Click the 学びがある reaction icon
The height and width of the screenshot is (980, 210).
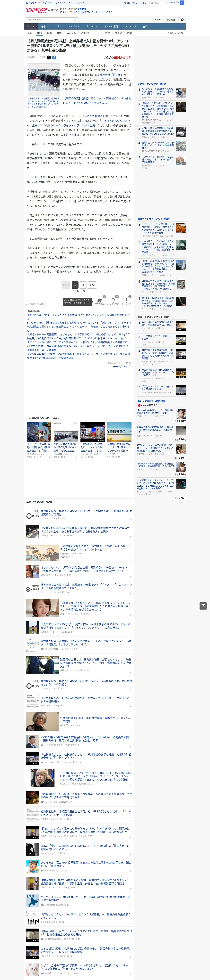point(100,300)
